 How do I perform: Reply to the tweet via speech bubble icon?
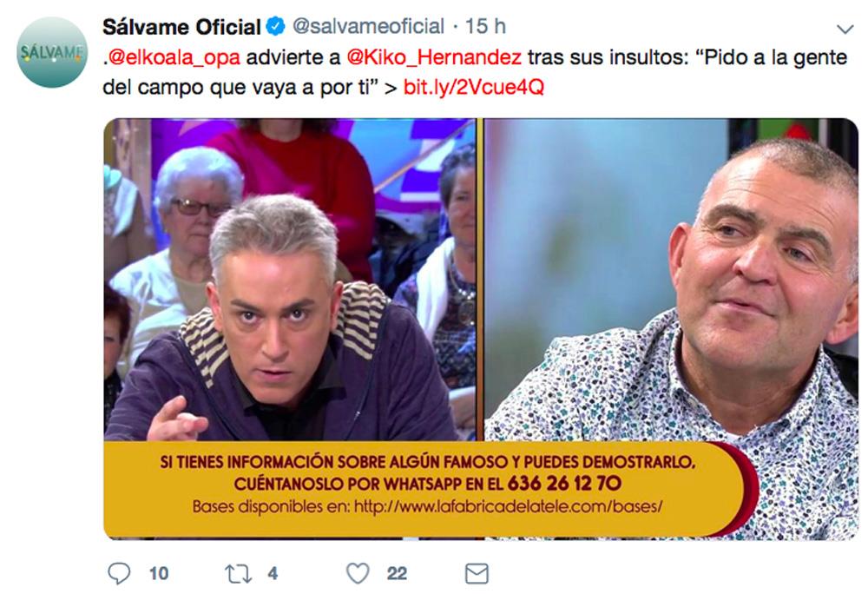(x=118, y=573)
